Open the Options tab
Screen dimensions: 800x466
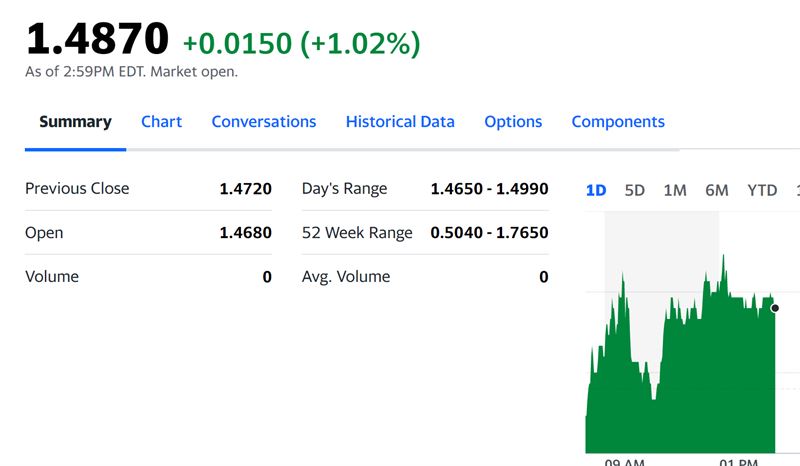513,121
